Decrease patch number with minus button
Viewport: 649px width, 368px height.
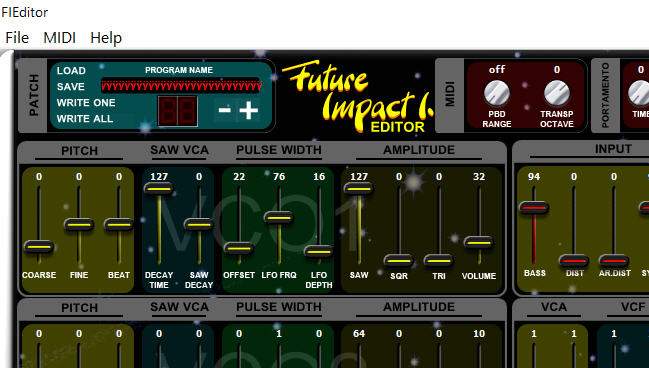tap(225, 110)
